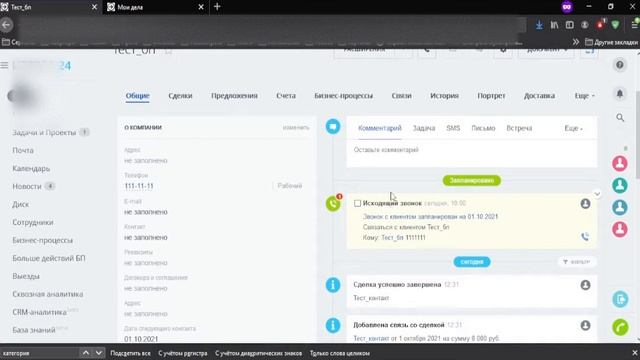Click info icon beside 'Добавлена связь со сделкой'
This screenshot has height=360, width=640.
333,325
